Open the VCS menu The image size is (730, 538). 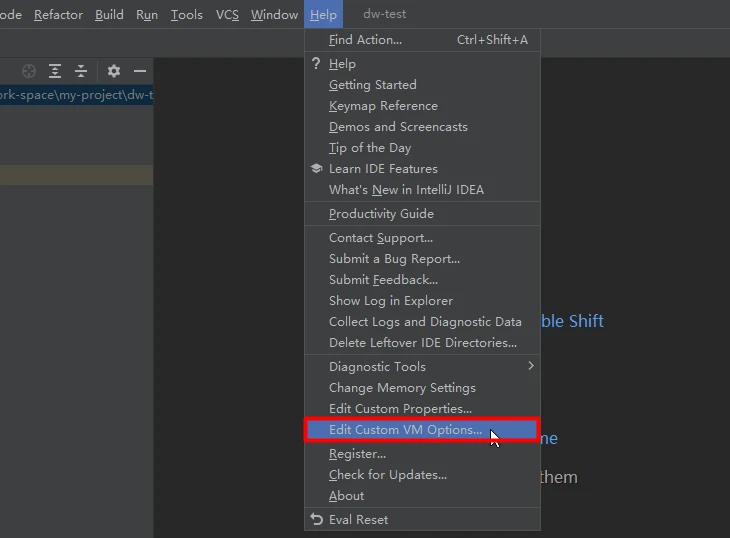(x=227, y=15)
